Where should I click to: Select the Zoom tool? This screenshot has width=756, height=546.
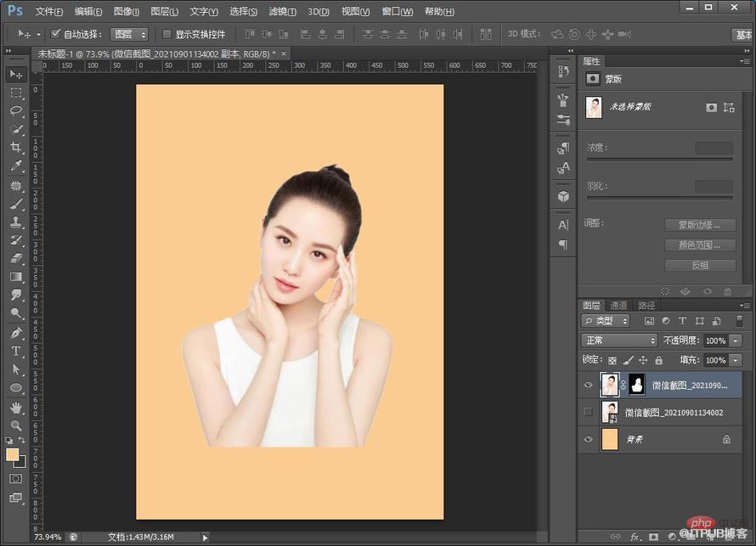[16, 425]
